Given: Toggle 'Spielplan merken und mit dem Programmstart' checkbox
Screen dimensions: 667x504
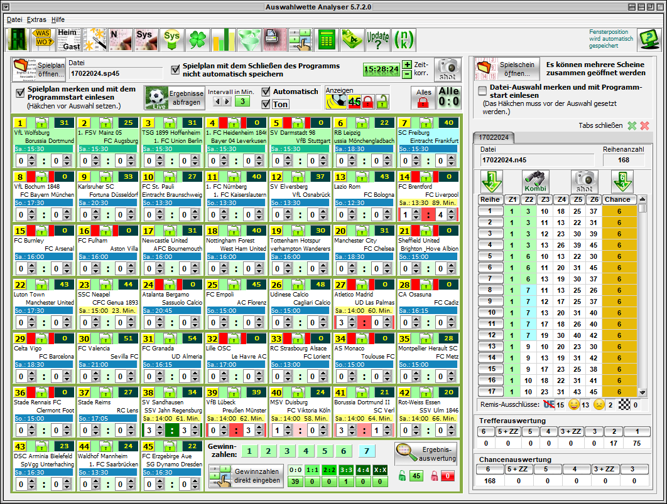Looking at the screenshot, I should (x=20, y=93).
